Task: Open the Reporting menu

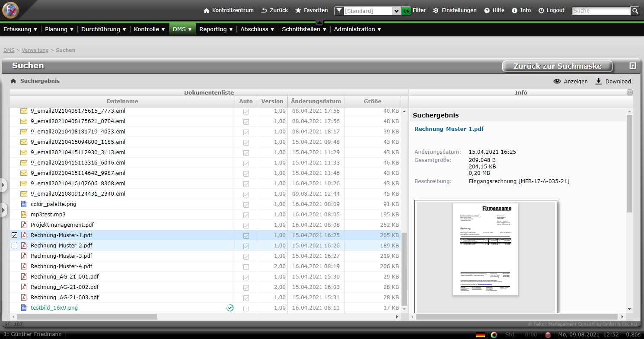Action: click(x=216, y=29)
